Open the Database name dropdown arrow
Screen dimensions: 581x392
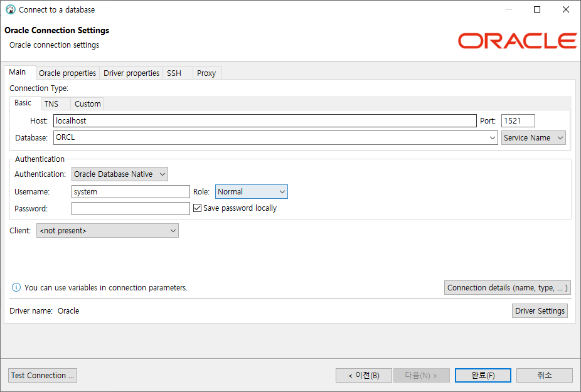point(492,138)
